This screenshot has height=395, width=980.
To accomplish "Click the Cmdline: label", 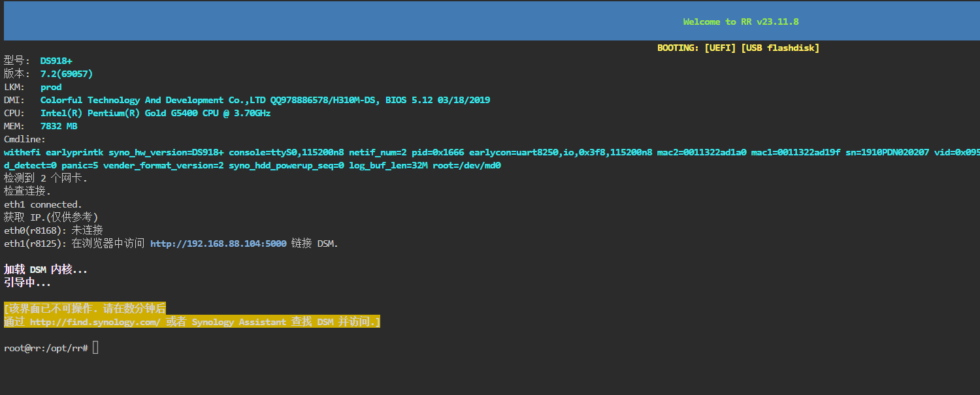I will tap(25, 139).
